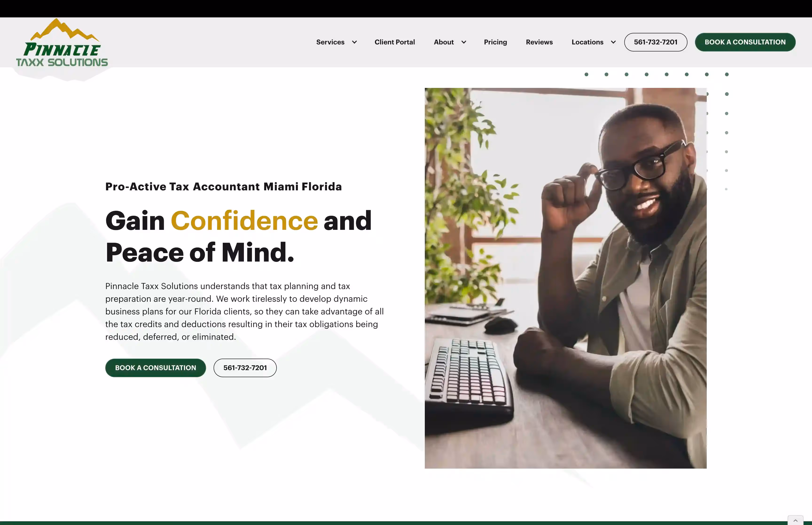Click Book a Consultation below the paragraph
Image resolution: width=812 pixels, height=525 pixels.
click(155, 368)
